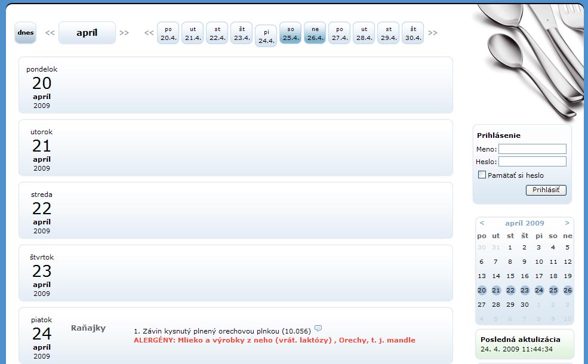Open the št 30.4. day tab

(412, 33)
